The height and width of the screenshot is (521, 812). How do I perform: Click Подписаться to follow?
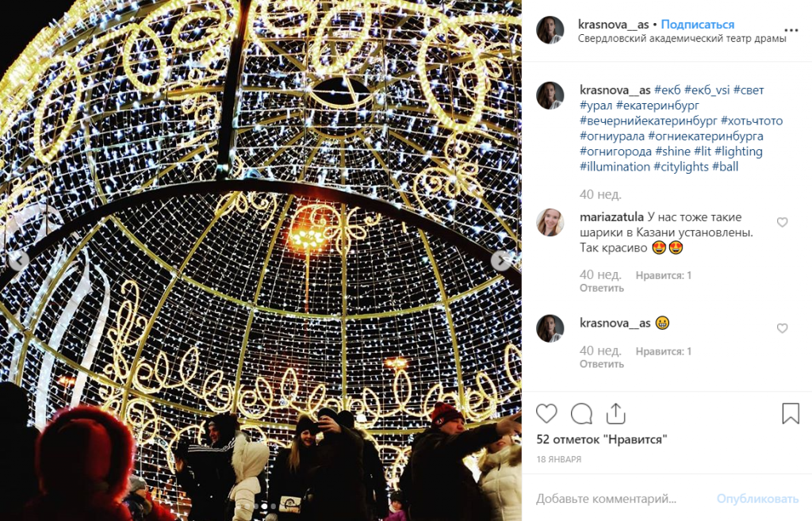[698, 25]
